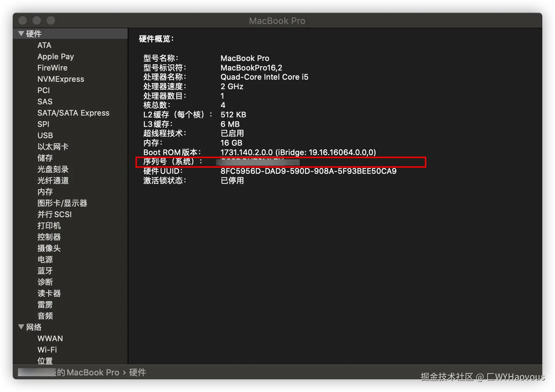Viewport: 555px width, 392px height.
Task: Click the red close window button
Action: (x=23, y=20)
